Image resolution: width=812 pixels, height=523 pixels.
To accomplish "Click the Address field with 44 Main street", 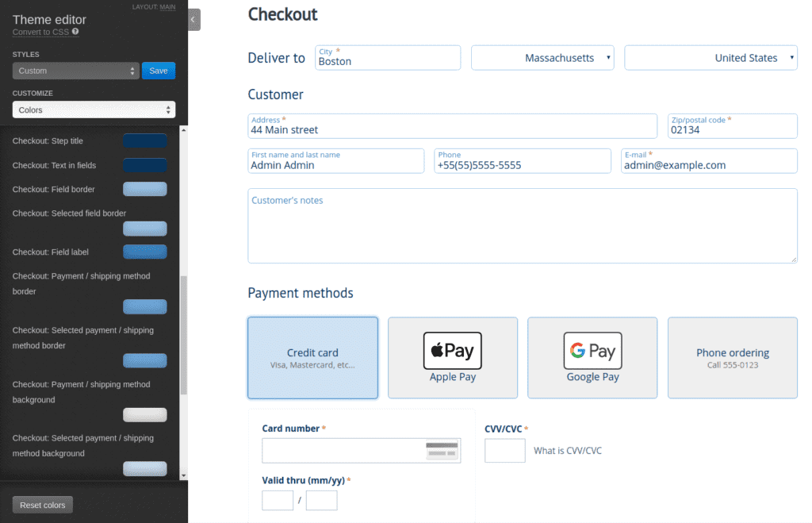I will pos(453,126).
